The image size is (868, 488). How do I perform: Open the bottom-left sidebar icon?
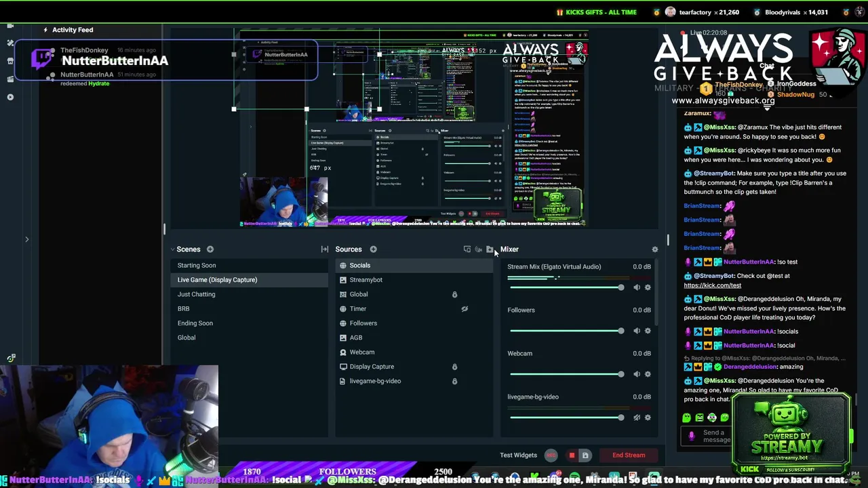[11, 358]
